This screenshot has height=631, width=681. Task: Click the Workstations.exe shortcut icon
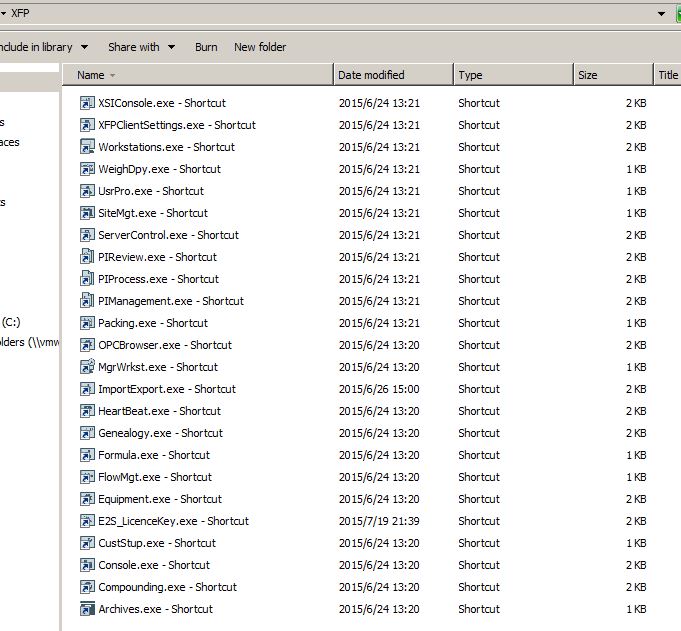pyautogui.click(x=87, y=147)
